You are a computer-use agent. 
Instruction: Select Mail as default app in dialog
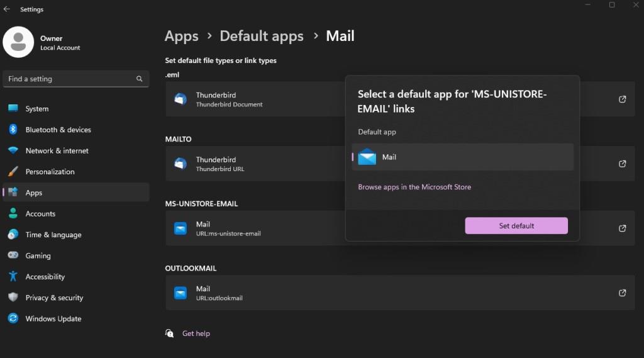(462, 157)
